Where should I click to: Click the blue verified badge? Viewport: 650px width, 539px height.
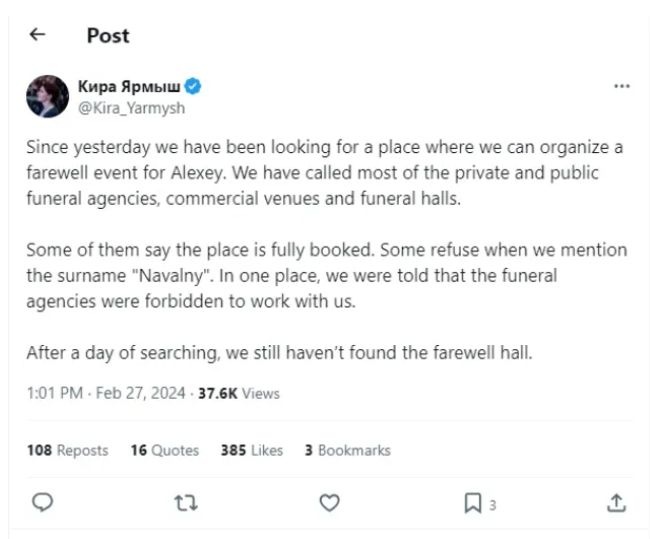pyautogui.click(x=193, y=86)
